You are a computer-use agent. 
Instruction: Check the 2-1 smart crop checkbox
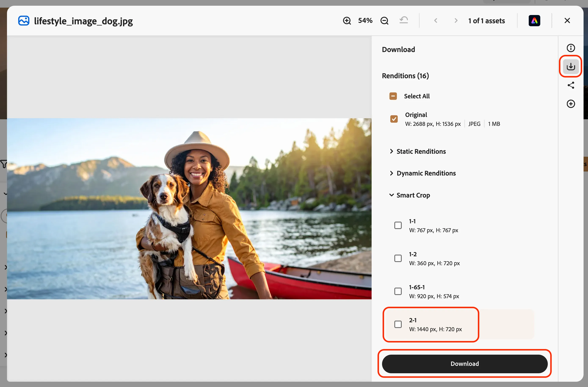(x=398, y=324)
